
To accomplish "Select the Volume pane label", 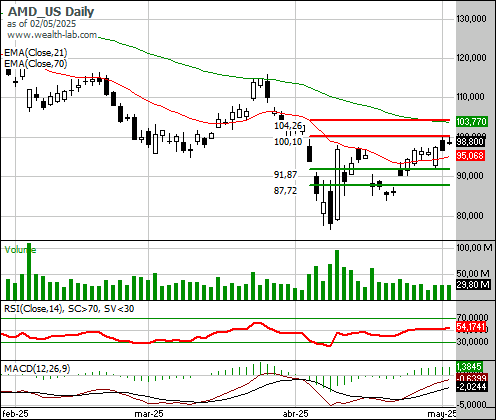I will 20,250.
